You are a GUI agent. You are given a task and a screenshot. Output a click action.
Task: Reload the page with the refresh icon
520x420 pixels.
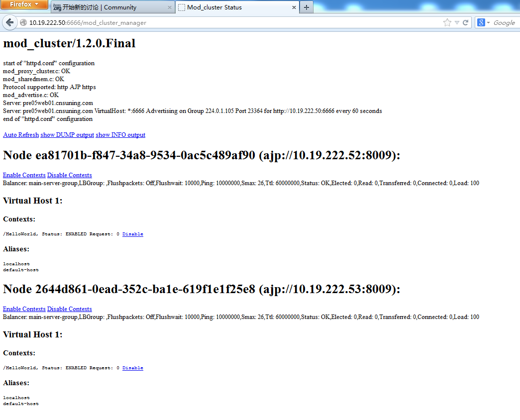pyautogui.click(x=466, y=22)
